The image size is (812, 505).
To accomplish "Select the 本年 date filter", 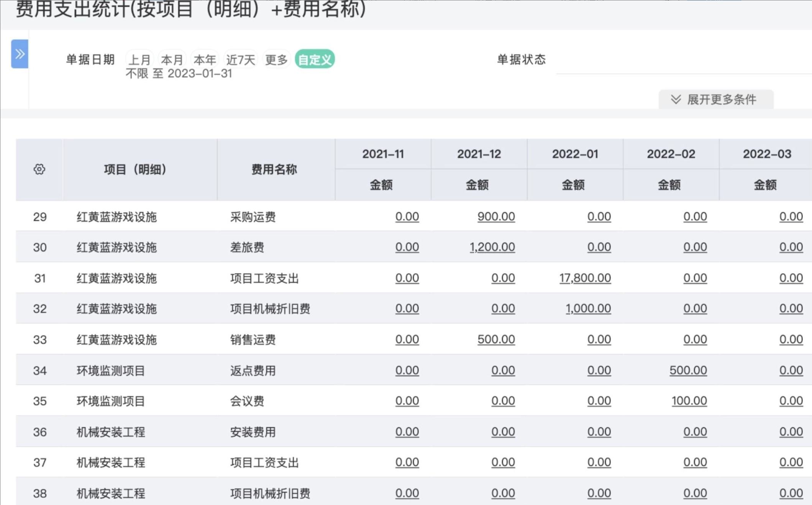I will pos(205,60).
